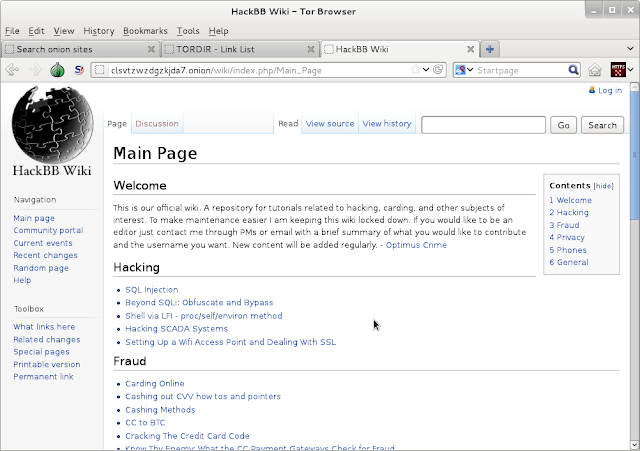
Task: Click the wiki search input field
Action: (483, 125)
